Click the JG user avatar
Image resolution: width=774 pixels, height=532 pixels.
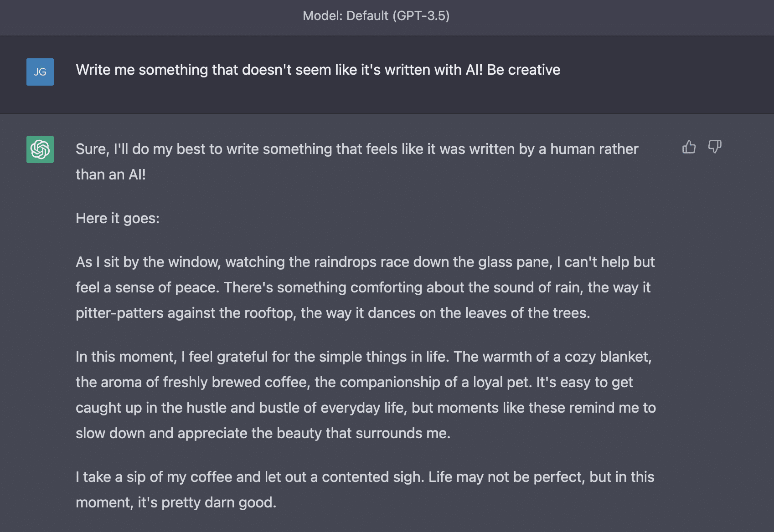pyautogui.click(x=40, y=72)
